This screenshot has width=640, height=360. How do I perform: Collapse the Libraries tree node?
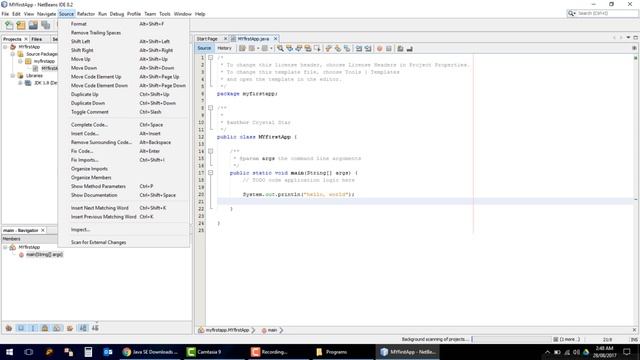[x=13, y=76]
